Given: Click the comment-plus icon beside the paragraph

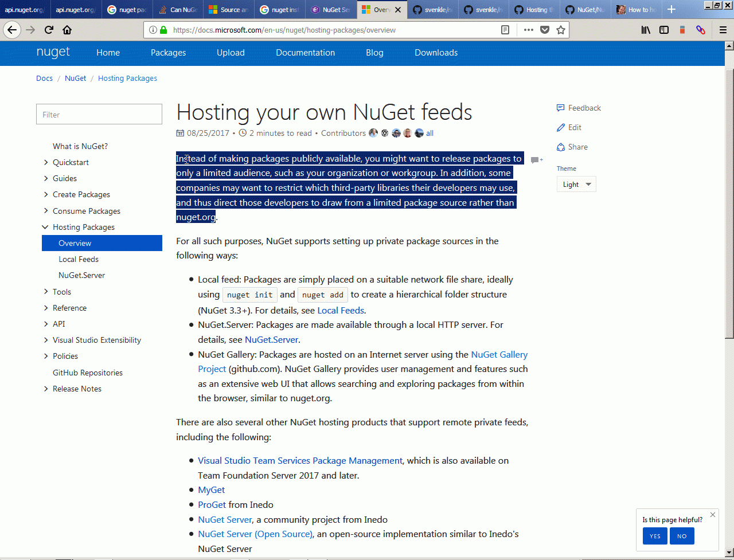Looking at the screenshot, I should pyautogui.click(x=537, y=160).
